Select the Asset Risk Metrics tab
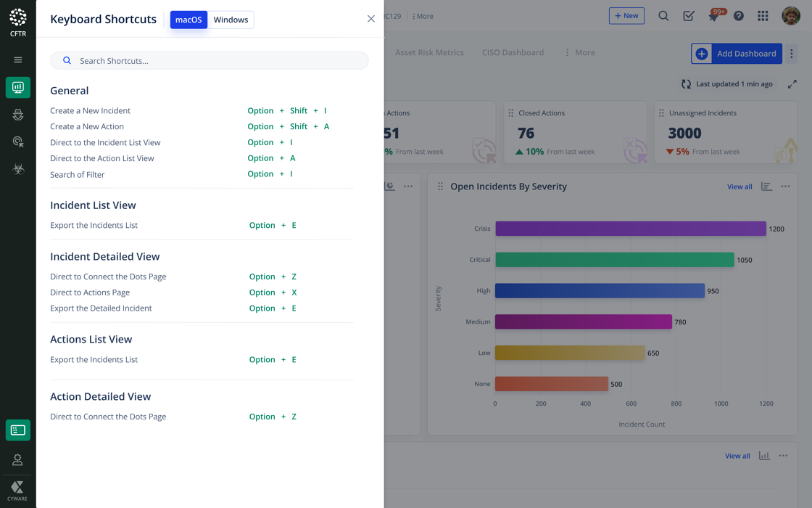This screenshot has width=812, height=508. (429, 52)
